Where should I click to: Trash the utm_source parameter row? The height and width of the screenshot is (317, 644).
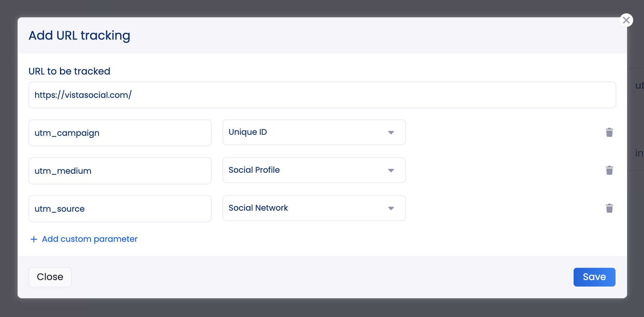click(x=609, y=208)
